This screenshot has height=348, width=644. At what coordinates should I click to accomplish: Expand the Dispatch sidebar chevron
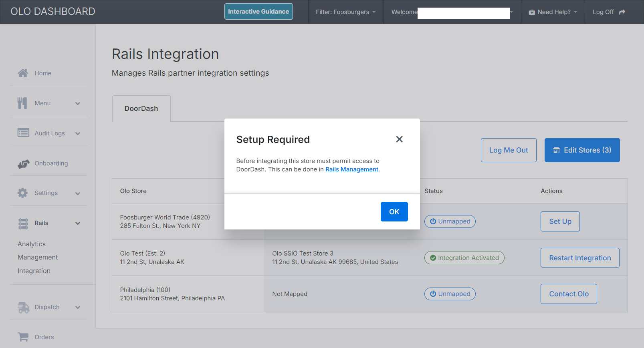(78, 308)
